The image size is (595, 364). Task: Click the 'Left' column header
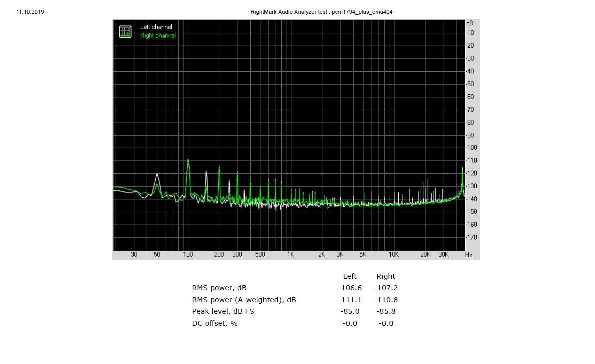[x=350, y=276]
